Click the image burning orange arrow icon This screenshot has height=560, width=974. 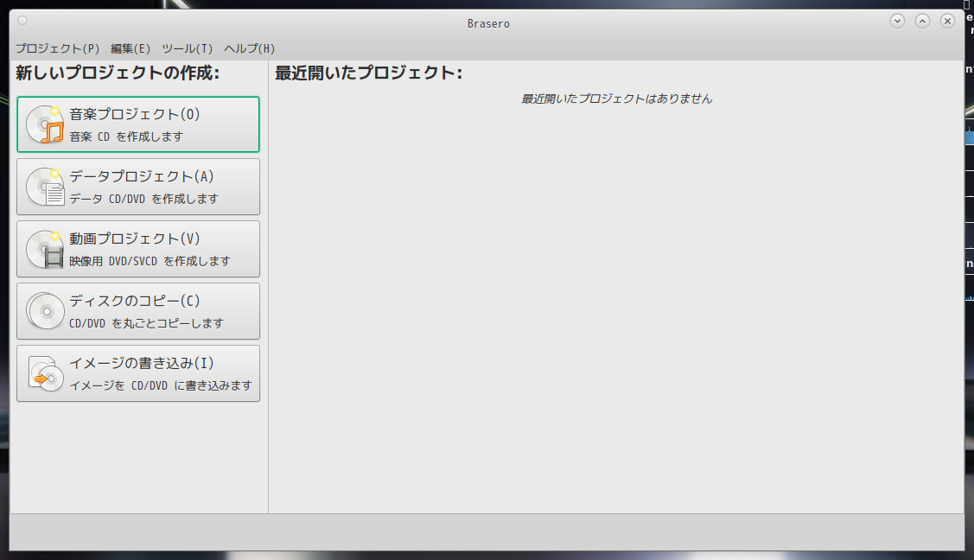click(x=44, y=372)
